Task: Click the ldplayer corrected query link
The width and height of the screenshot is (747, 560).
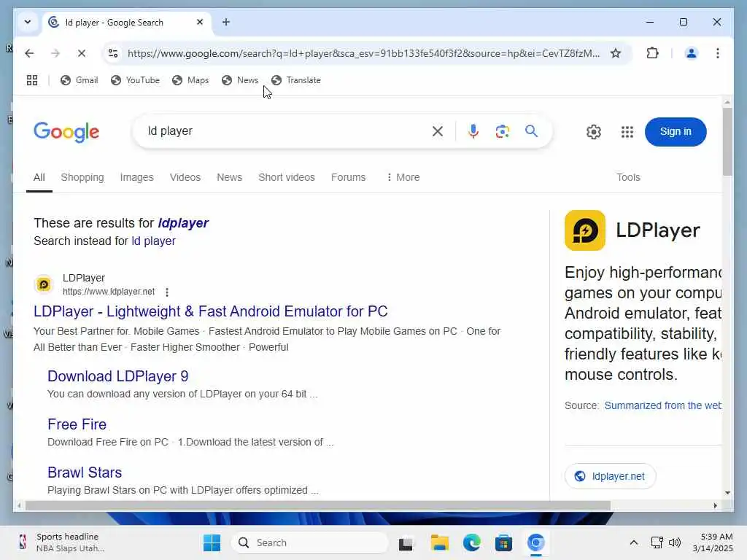Action: [x=183, y=223]
